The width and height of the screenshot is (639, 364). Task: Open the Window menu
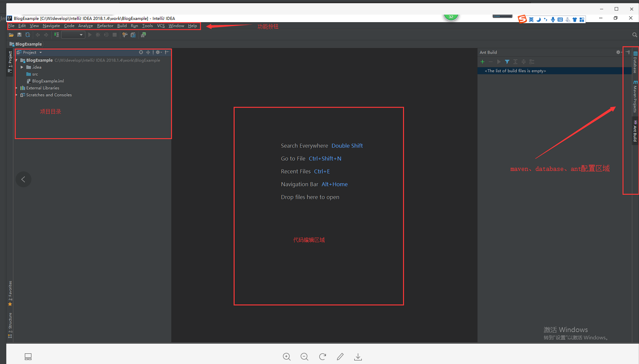[176, 26]
